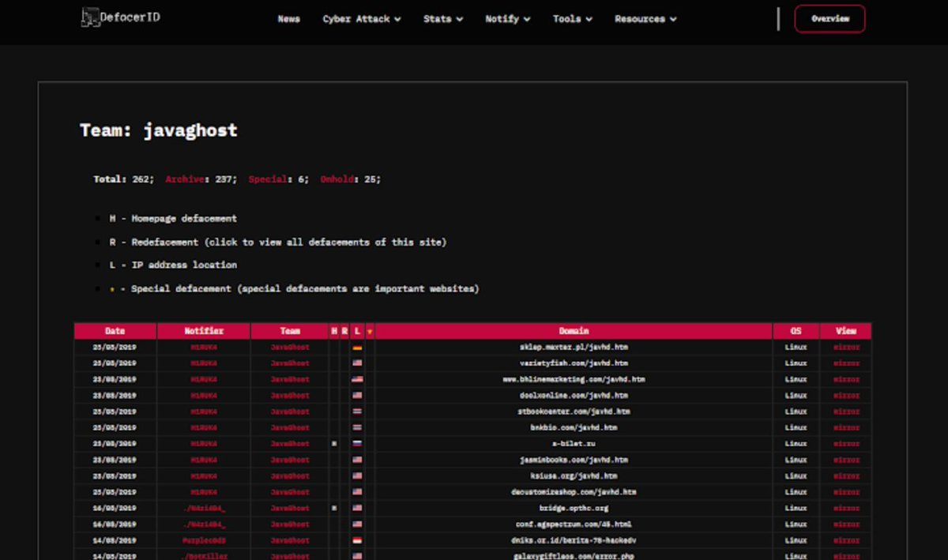Click the flag icon in bridge.opthc.org row

[x=357, y=508]
